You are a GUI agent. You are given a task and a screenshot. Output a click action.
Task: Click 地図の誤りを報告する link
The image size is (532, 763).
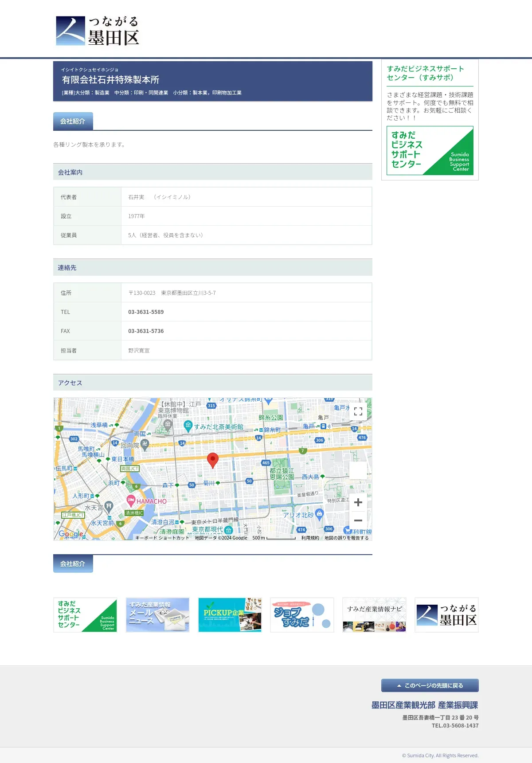(x=346, y=538)
